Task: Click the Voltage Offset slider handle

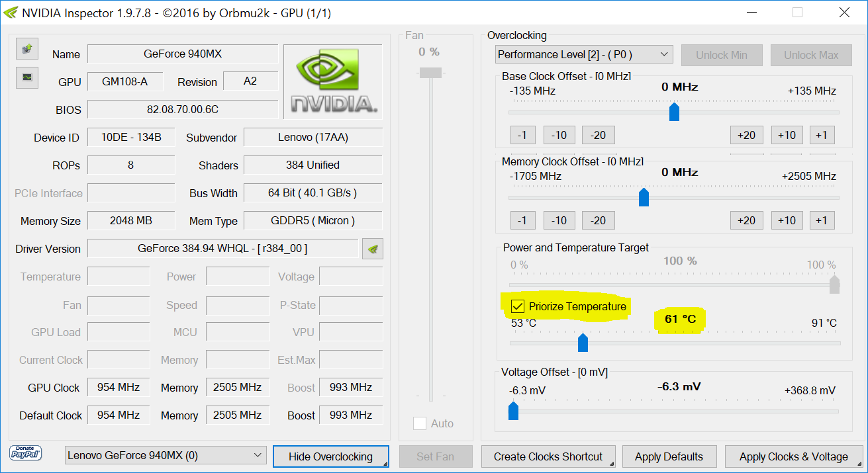Action: point(513,411)
